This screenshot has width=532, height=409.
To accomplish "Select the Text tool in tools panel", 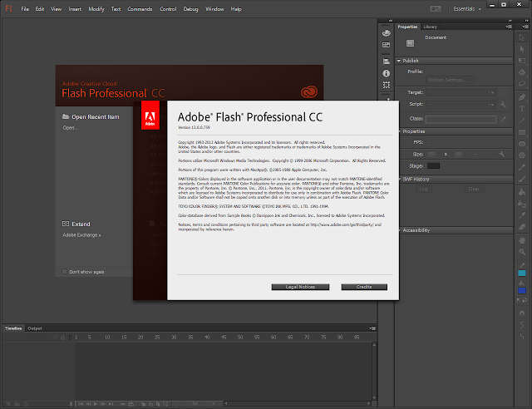I will click(x=522, y=109).
